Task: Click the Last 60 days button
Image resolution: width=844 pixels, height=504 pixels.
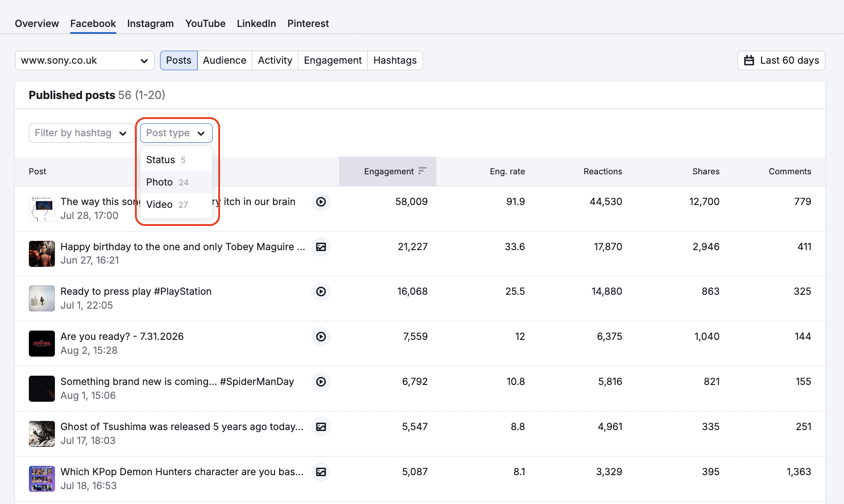Action: [781, 60]
